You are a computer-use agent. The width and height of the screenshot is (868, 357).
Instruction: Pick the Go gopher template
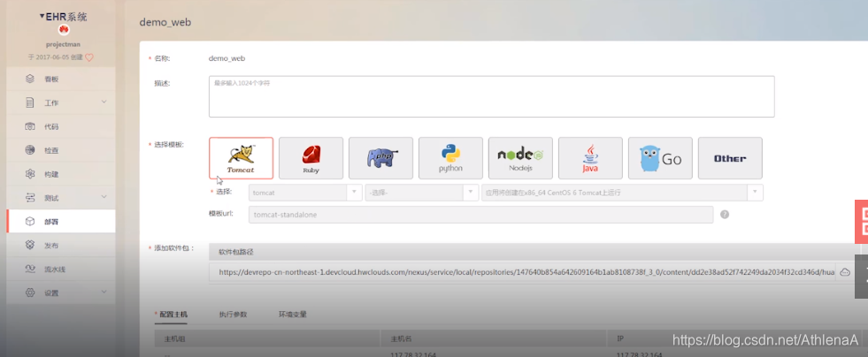(660, 158)
